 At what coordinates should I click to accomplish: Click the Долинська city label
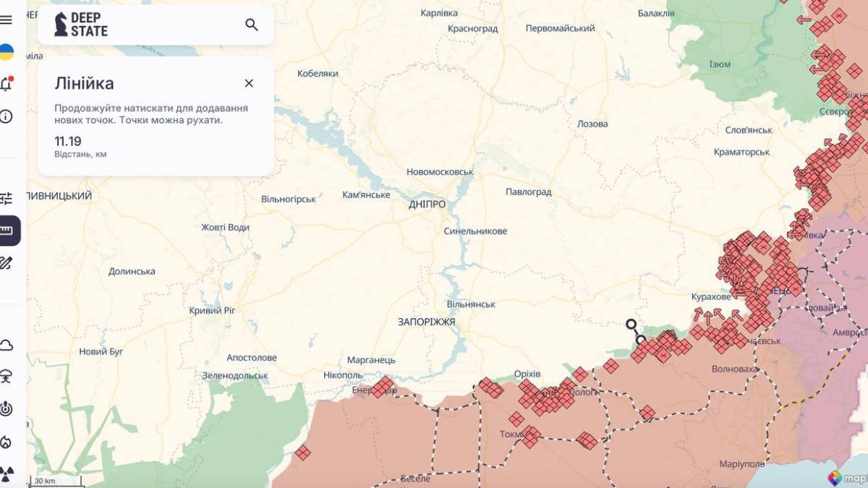(x=132, y=271)
